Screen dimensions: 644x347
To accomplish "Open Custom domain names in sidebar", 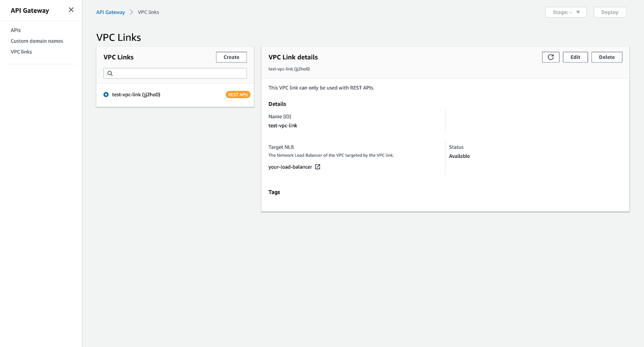I will coord(37,41).
